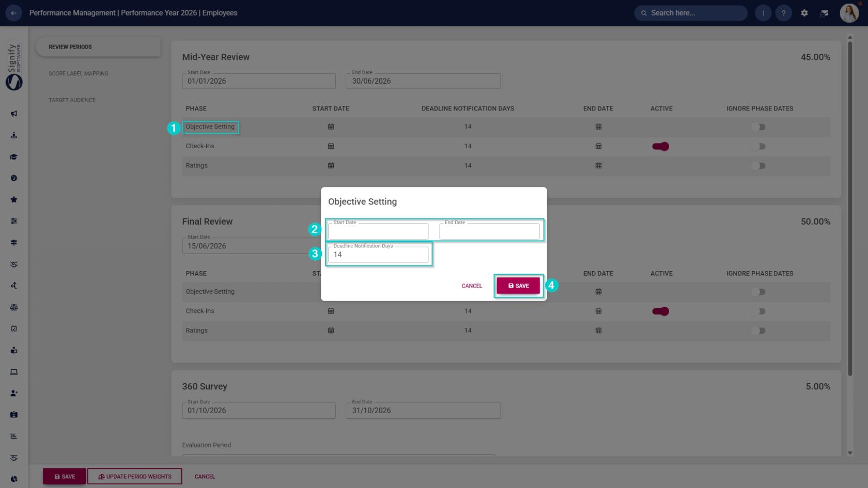Open Mid-Year Objective Setting end date calendar
868x488 pixels.
click(x=598, y=127)
